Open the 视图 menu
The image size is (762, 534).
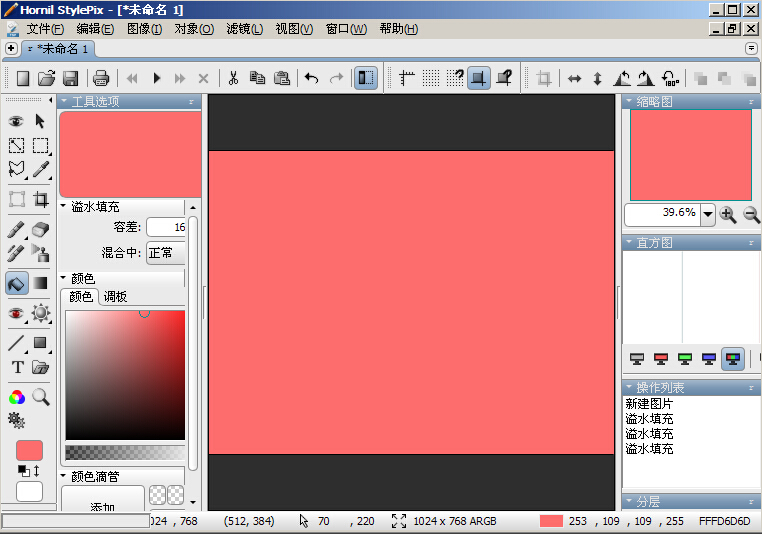[294, 29]
